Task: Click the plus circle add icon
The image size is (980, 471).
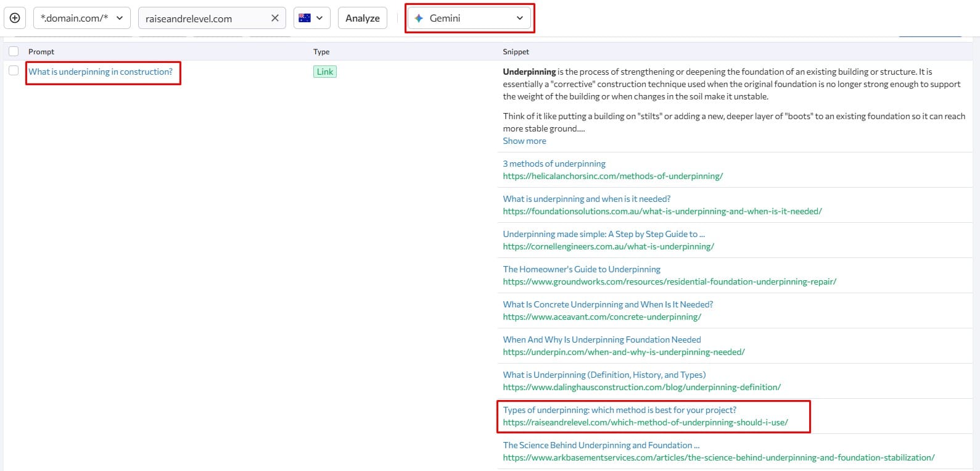Action: point(15,18)
